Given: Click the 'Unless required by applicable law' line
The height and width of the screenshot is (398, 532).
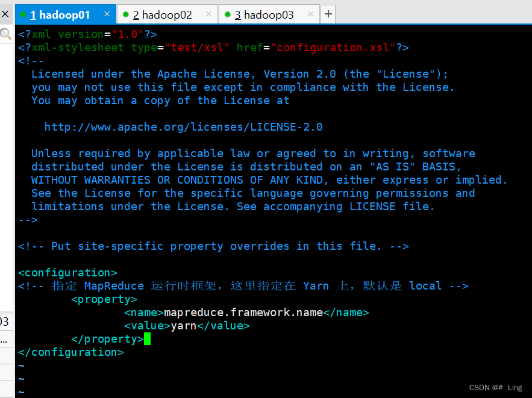Looking at the screenshot, I should coord(253,154).
